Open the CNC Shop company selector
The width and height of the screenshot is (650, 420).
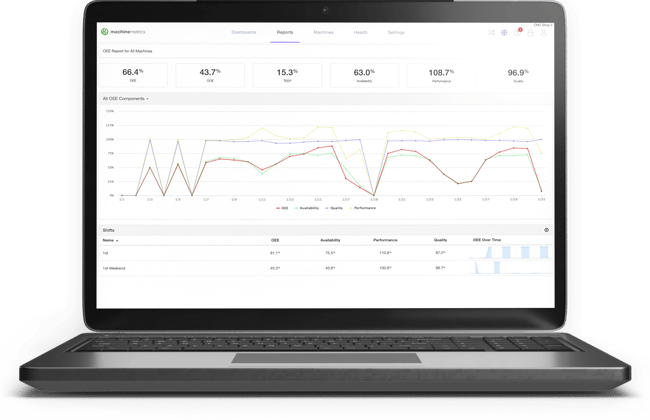[x=543, y=25]
